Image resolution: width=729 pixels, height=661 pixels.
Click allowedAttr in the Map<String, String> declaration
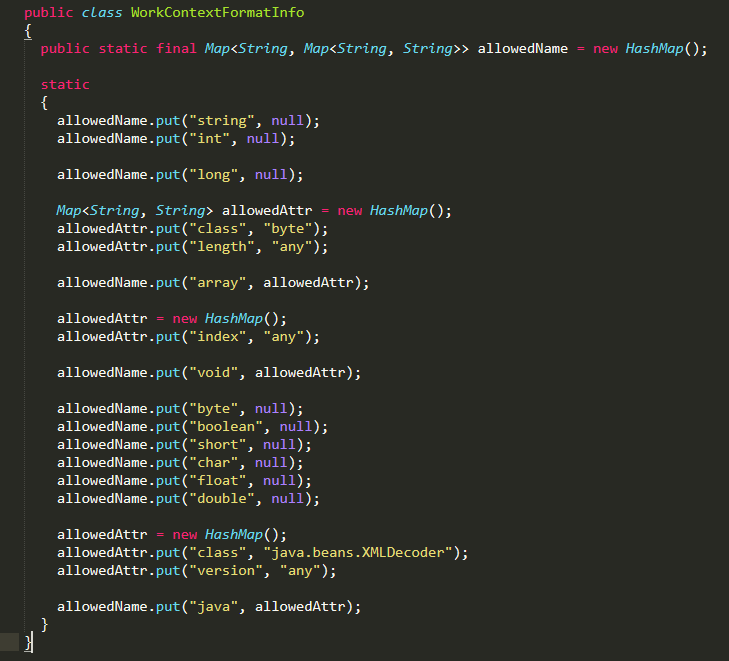tap(267, 211)
